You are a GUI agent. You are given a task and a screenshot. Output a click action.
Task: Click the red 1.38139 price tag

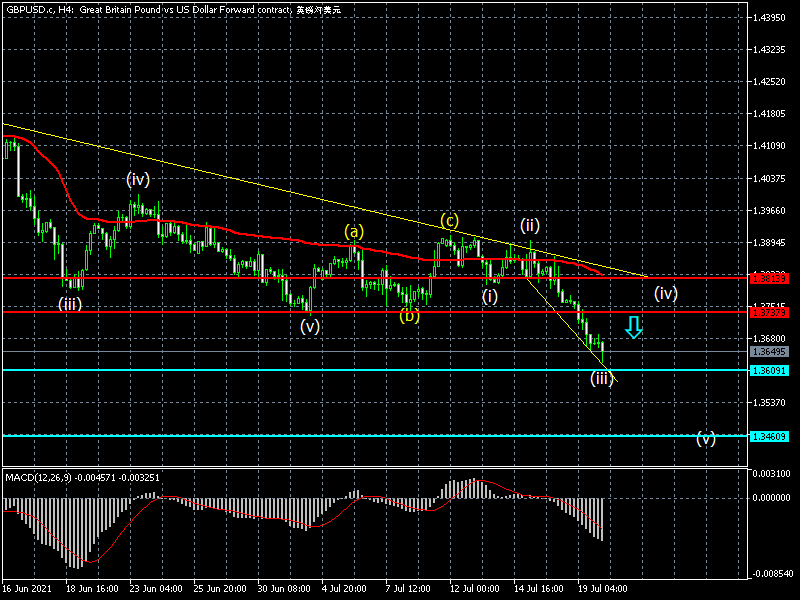(x=769, y=278)
